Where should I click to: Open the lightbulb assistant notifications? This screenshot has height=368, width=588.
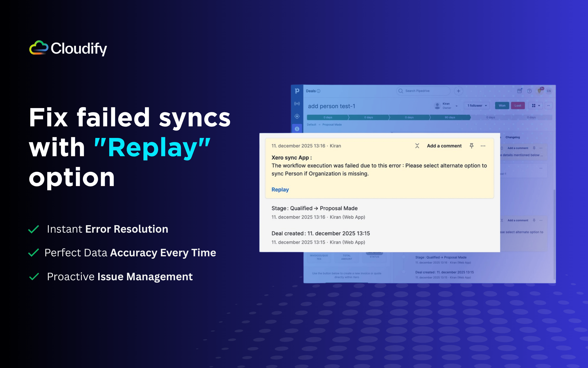pos(540,91)
